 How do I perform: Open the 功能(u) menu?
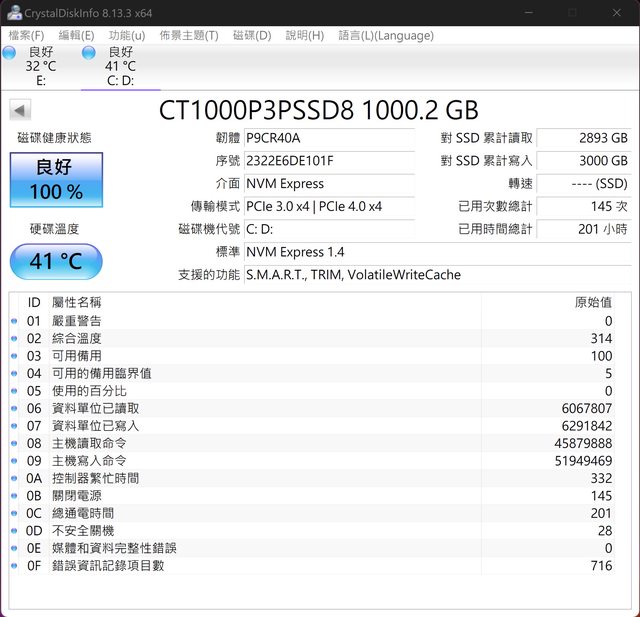point(126,35)
